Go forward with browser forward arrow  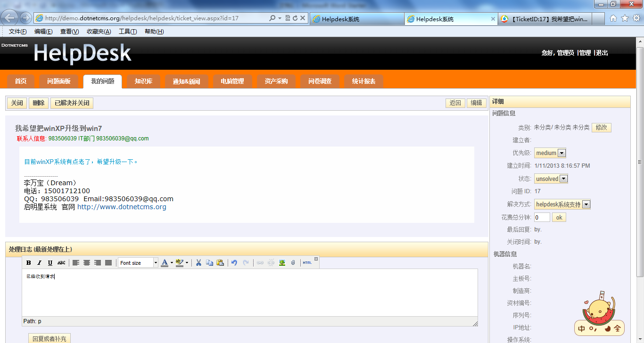pos(25,18)
